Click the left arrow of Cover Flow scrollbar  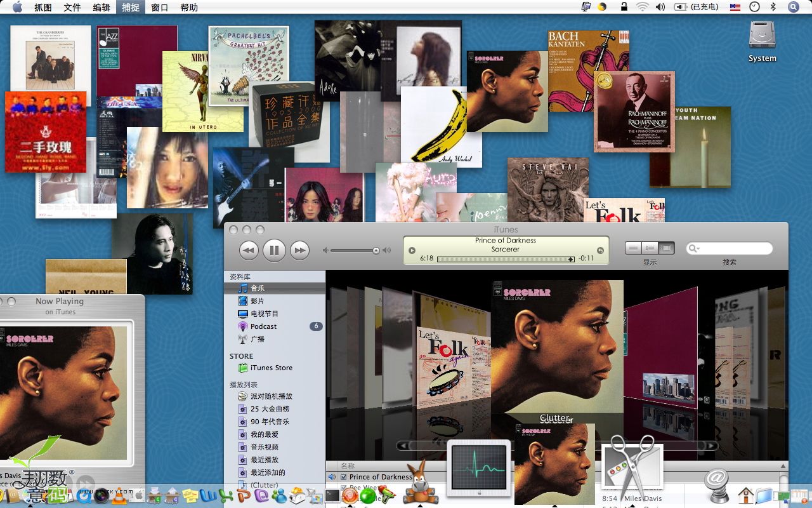click(402, 446)
